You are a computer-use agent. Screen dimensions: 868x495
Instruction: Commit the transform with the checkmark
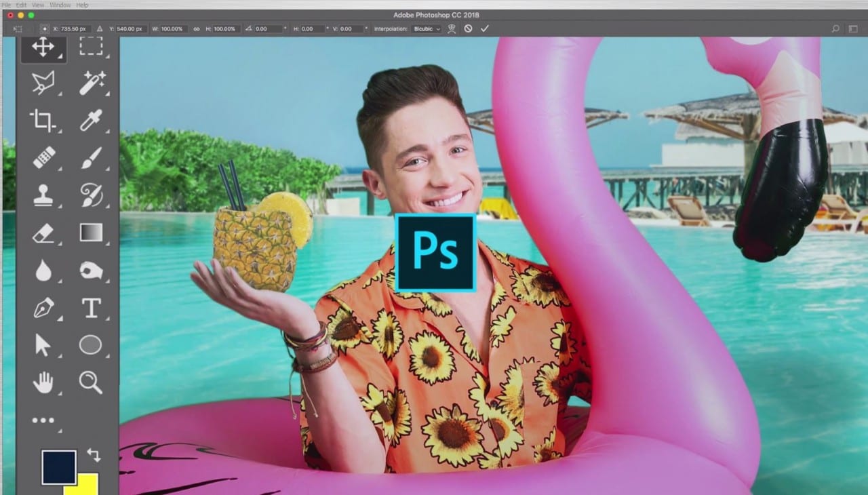(485, 28)
